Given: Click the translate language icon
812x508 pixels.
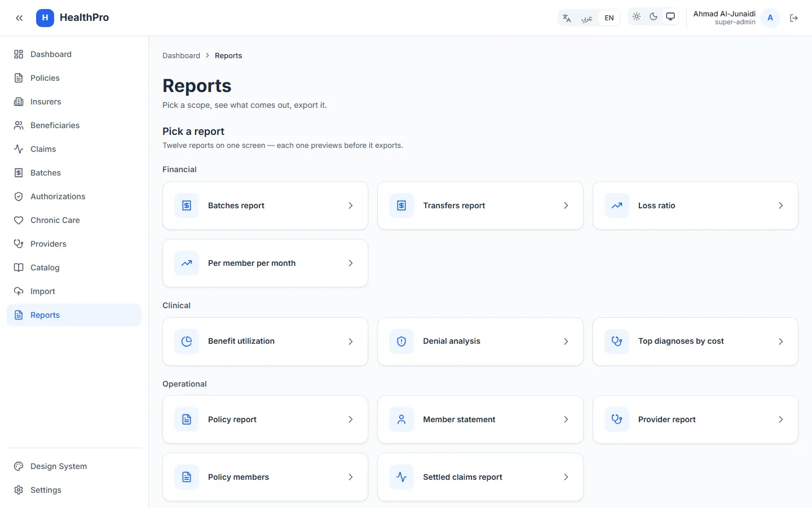Looking at the screenshot, I should point(567,18).
